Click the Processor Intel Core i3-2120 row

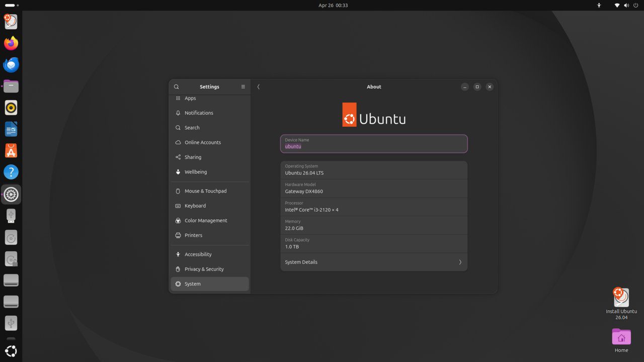coord(374,207)
